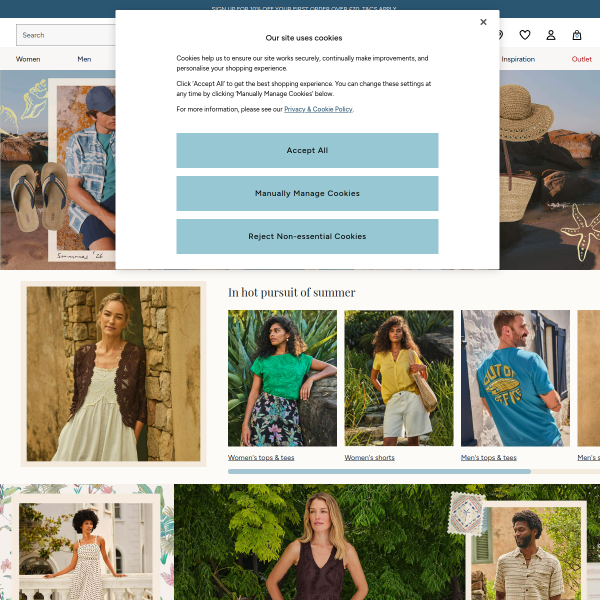Image resolution: width=600 pixels, height=600 pixels.
Task: Open the account profile icon
Action: click(x=551, y=35)
